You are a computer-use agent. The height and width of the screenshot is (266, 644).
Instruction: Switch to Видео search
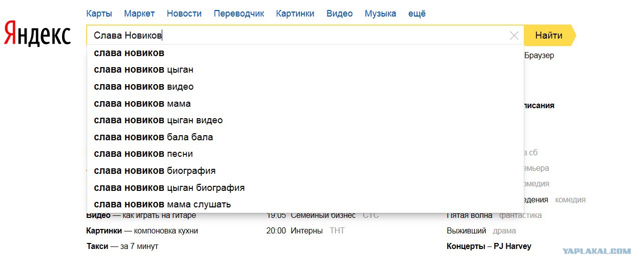point(340,14)
